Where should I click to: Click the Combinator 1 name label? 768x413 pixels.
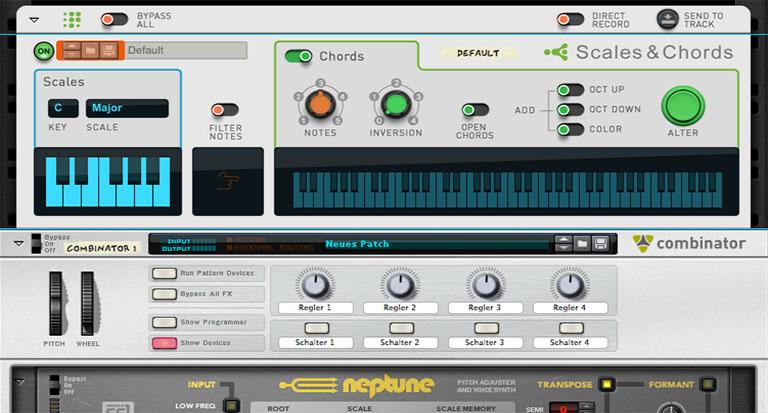101,248
